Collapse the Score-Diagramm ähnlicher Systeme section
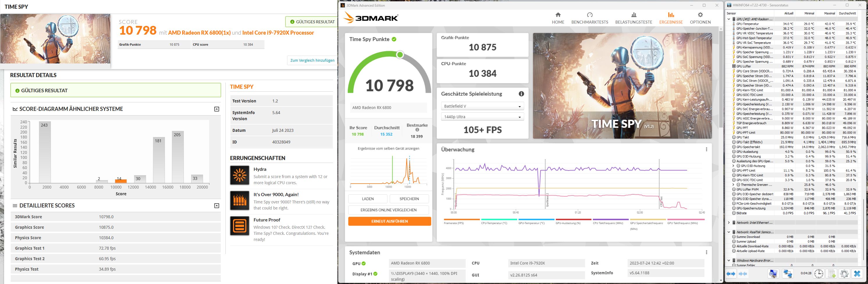 (x=217, y=109)
